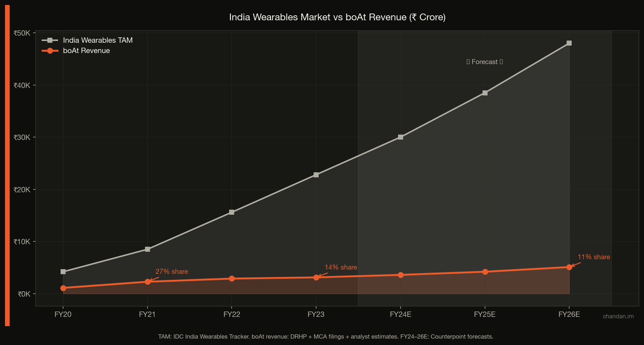
Task: Click the 'FY26E' x-axis label
Action: 569,314
